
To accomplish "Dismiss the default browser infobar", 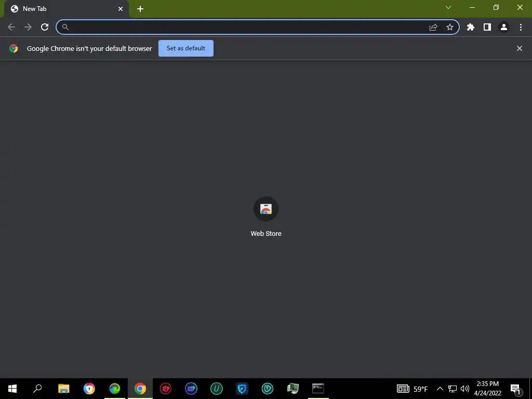I will coord(520,48).
